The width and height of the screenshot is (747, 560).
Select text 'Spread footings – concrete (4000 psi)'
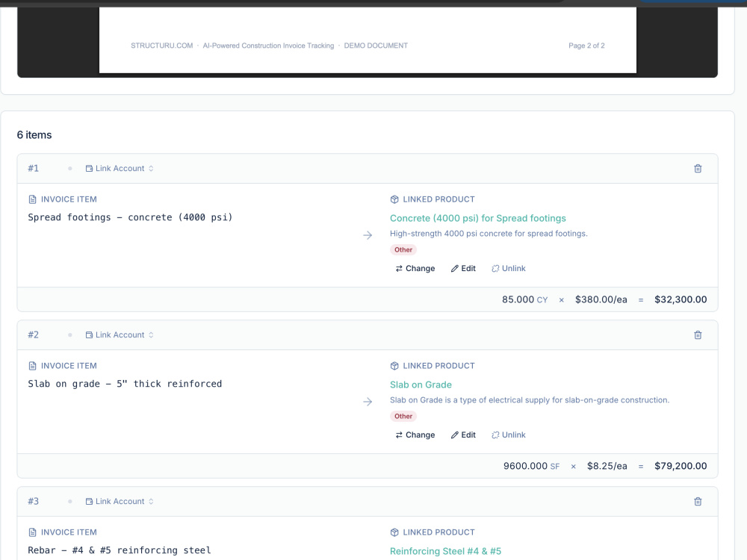[x=130, y=217]
